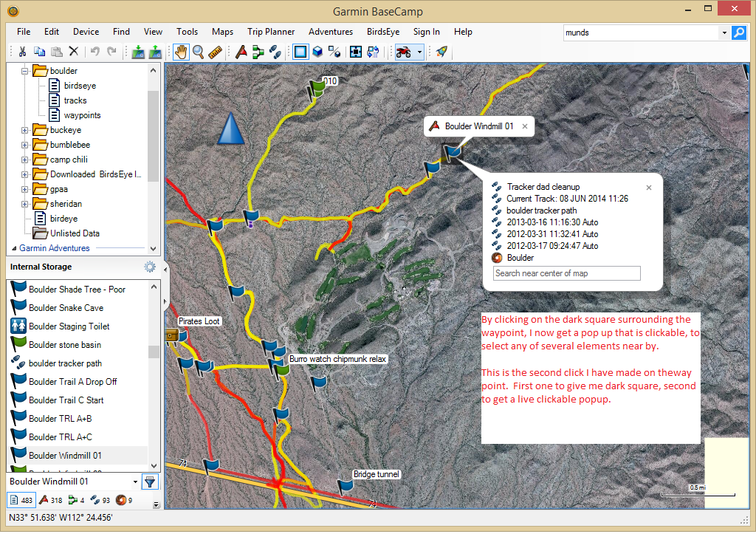This screenshot has width=756, height=534.
Task: Collapse the boulder folder tree node
Action: tap(25, 71)
